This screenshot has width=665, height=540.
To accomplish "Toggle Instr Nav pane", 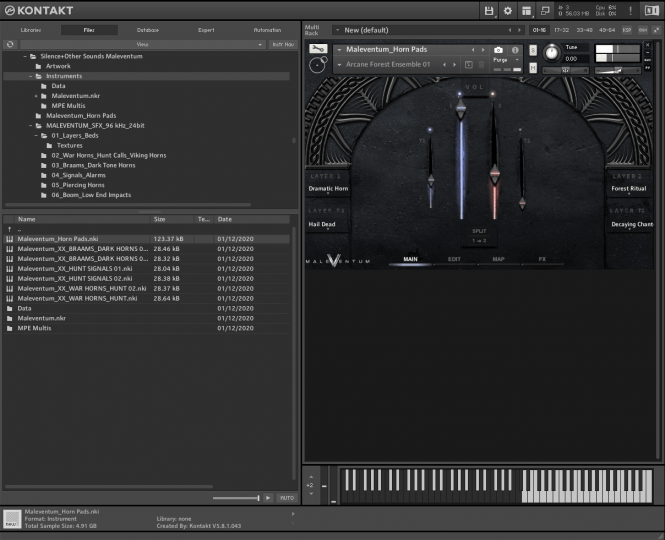I will (283, 44).
